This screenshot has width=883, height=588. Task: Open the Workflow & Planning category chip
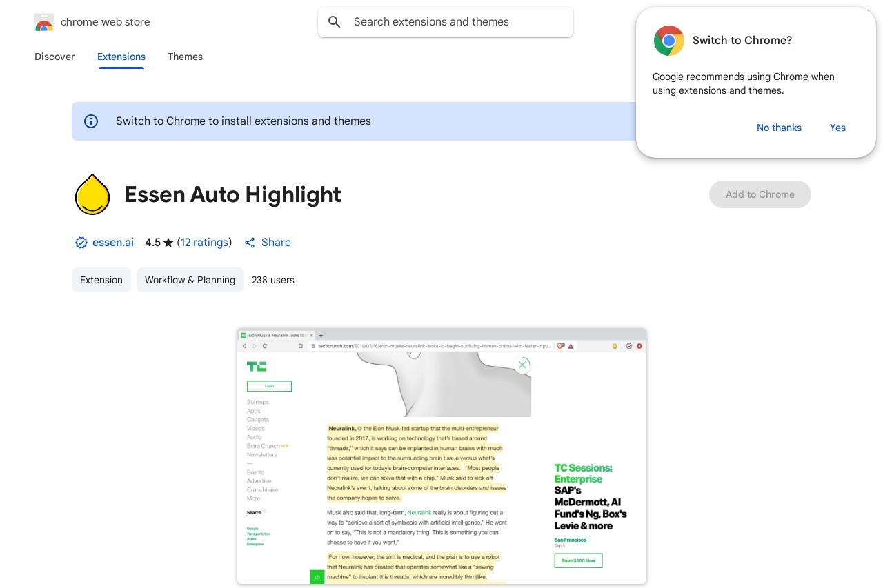190,280
